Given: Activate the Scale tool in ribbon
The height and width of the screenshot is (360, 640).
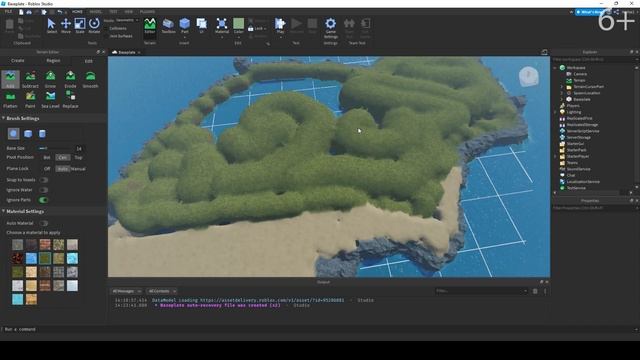Looking at the screenshot, I should tap(80, 25).
